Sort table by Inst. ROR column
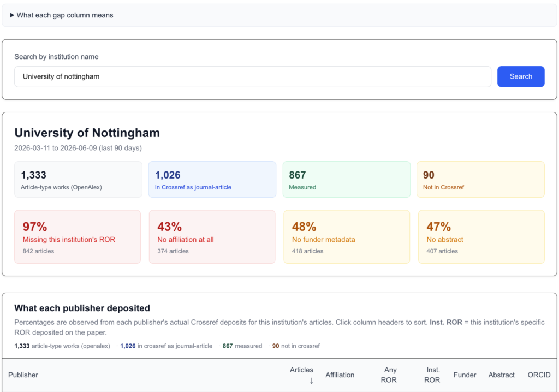Screen dimensions: 559x392 (432, 375)
